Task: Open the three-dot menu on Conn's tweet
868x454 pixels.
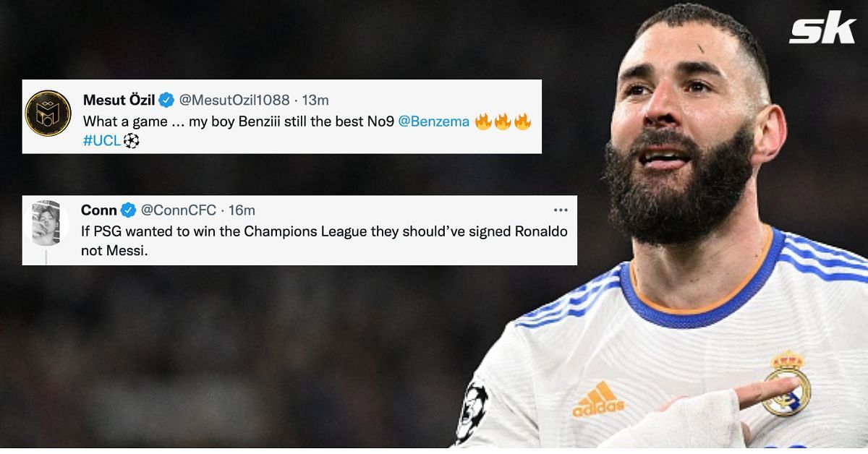Action: coord(561,210)
